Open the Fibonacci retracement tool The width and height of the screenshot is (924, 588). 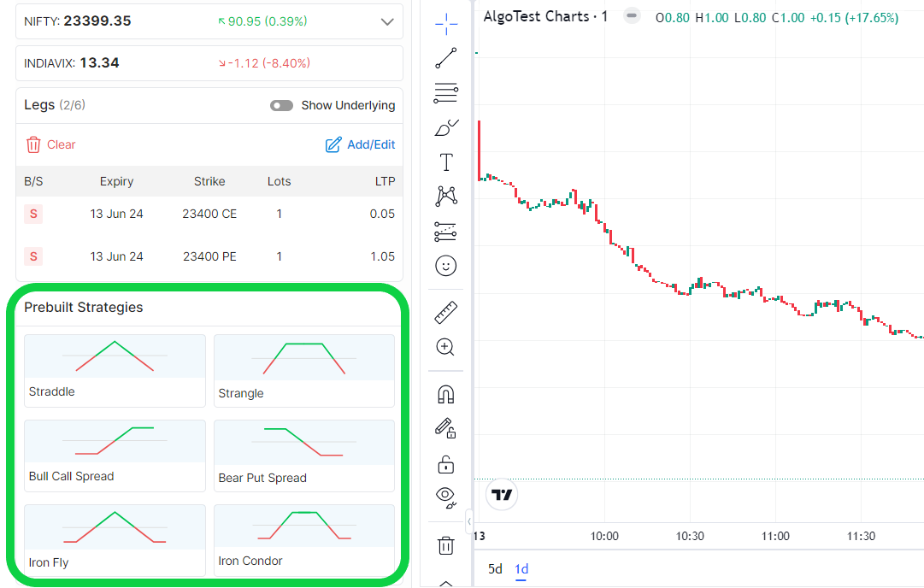[446, 92]
